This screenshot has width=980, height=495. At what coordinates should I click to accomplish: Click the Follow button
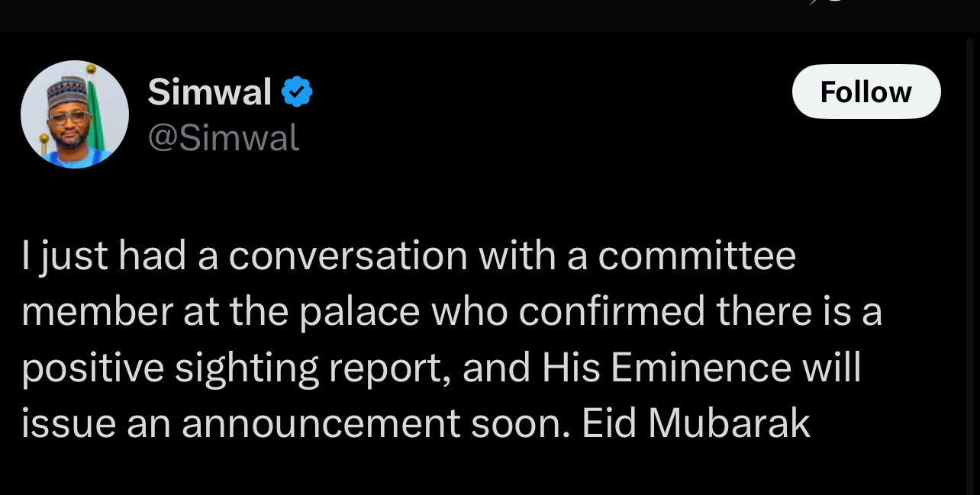click(x=866, y=92)
